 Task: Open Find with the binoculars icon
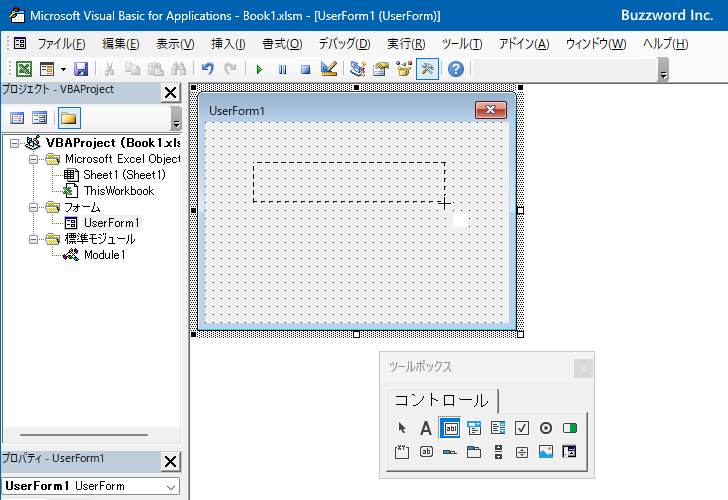(x=178, y=69)
